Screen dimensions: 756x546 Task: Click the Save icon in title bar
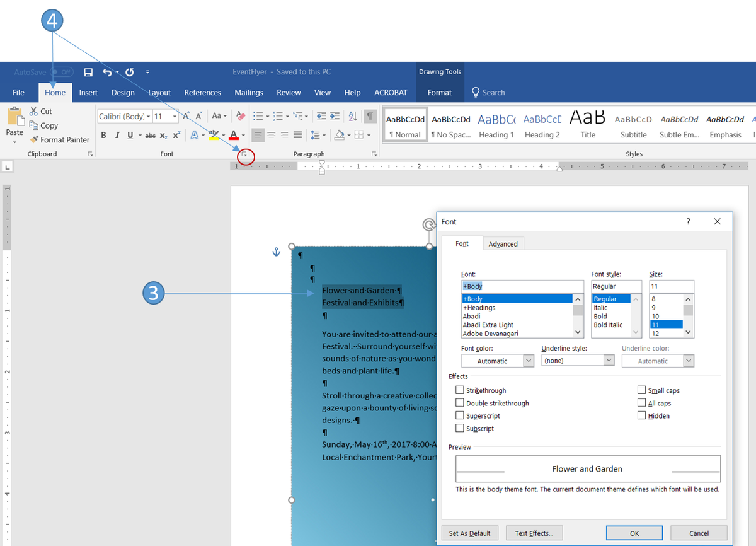(88, 73)
